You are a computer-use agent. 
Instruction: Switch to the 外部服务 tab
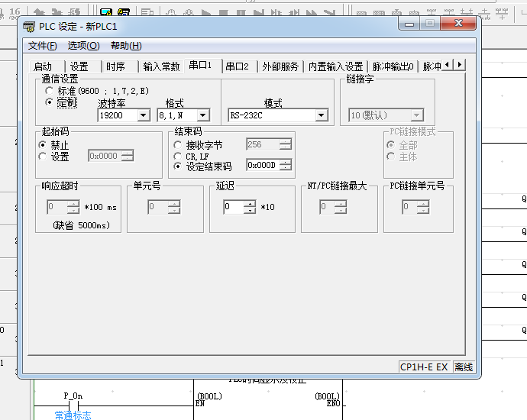[280, 66]
